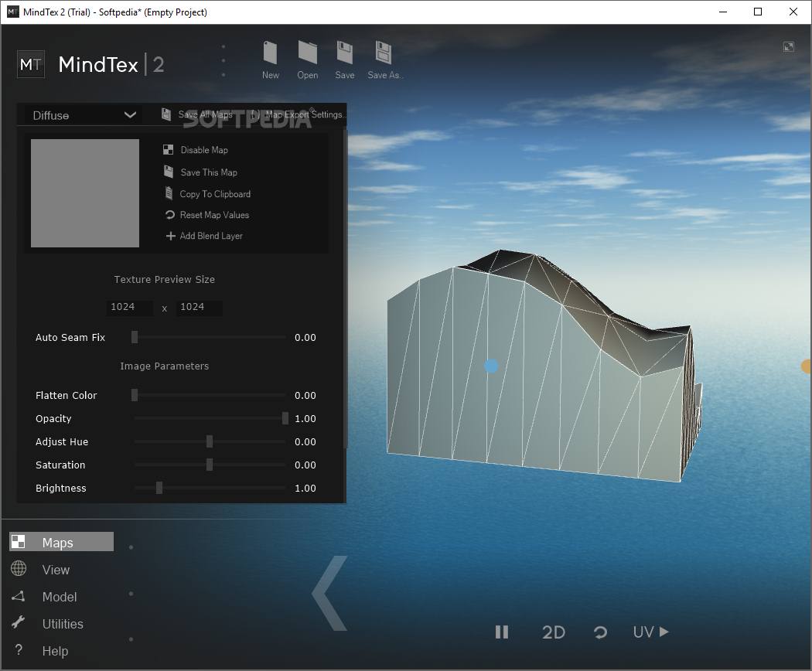Click the Auto Seam Fix slider
The image size is (812, 671).
point(210,337)
